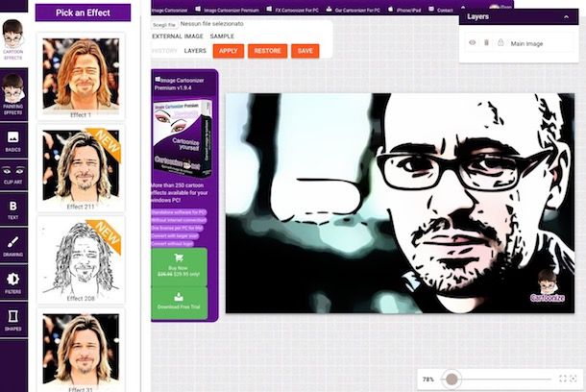This screenshot has width=586, height=392.
Task: Click the Apply button
Action: coord(229,51)
